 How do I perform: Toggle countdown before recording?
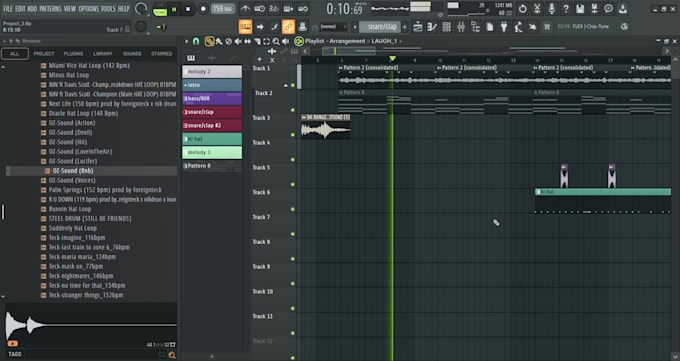274,9
